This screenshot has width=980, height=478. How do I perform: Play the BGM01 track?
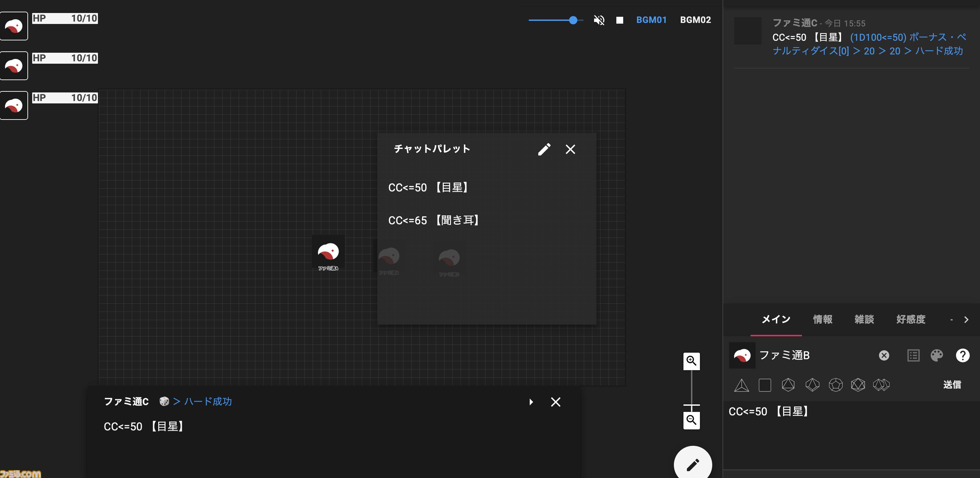[651, 20]
